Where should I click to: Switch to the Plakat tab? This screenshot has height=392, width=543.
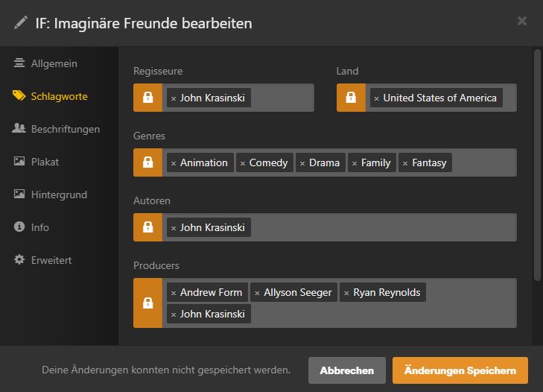coord(45,162)
